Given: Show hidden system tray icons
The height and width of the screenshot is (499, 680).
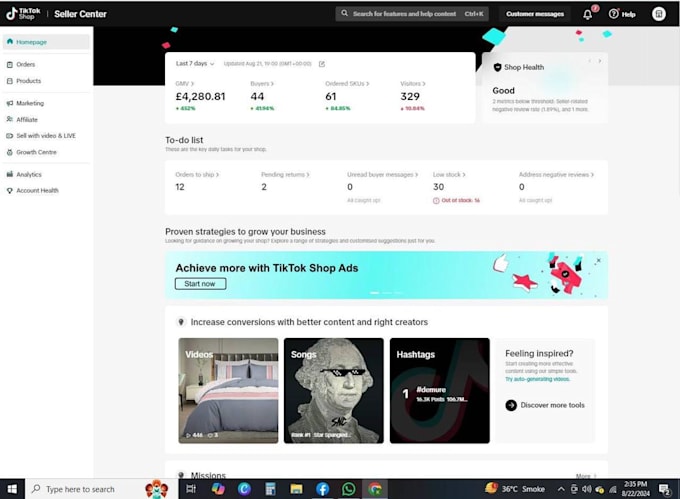Looking at the screenshot, I should coord(561,489).
